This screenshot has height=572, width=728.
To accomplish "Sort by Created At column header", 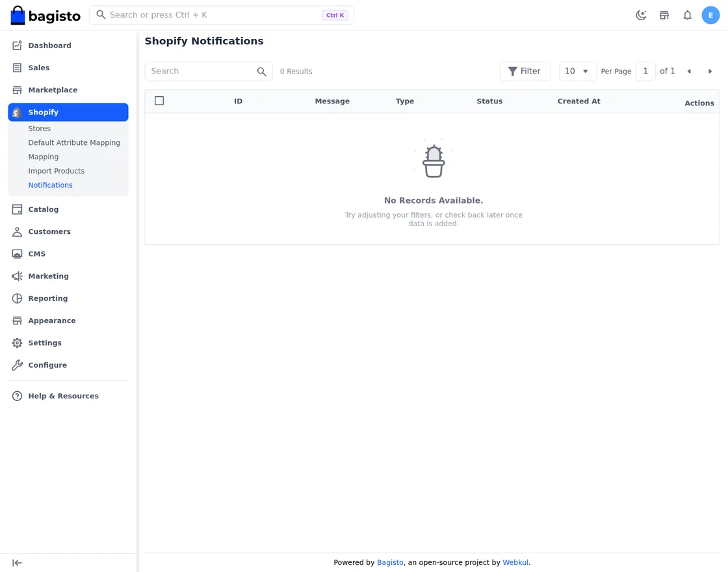I will tap(578, 101).
